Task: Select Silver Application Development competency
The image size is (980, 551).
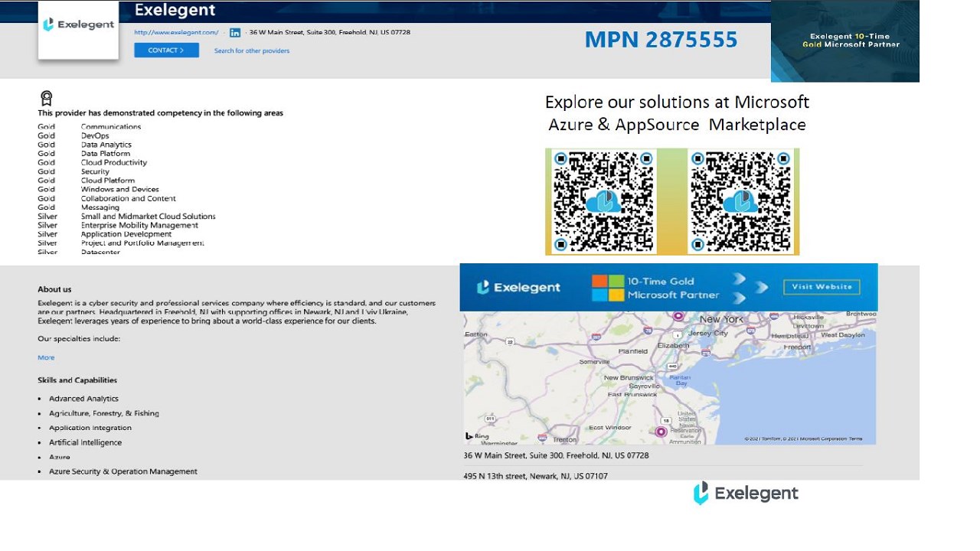Action: click(105, 234)
